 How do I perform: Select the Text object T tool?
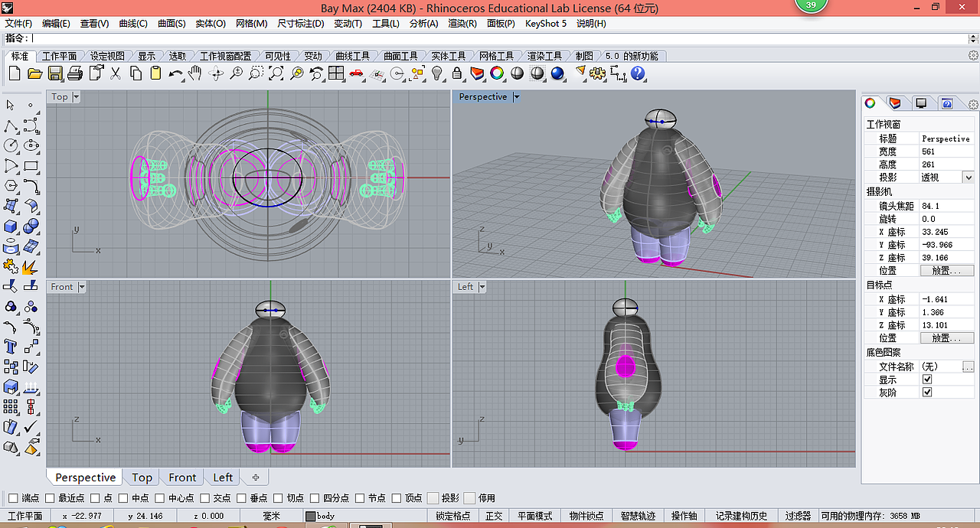[11, 347]
